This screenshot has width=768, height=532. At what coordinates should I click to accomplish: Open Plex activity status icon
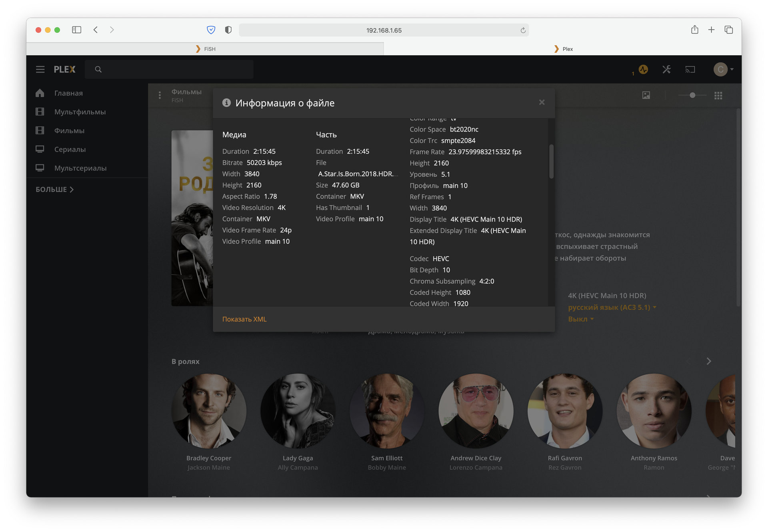(643, 70)
